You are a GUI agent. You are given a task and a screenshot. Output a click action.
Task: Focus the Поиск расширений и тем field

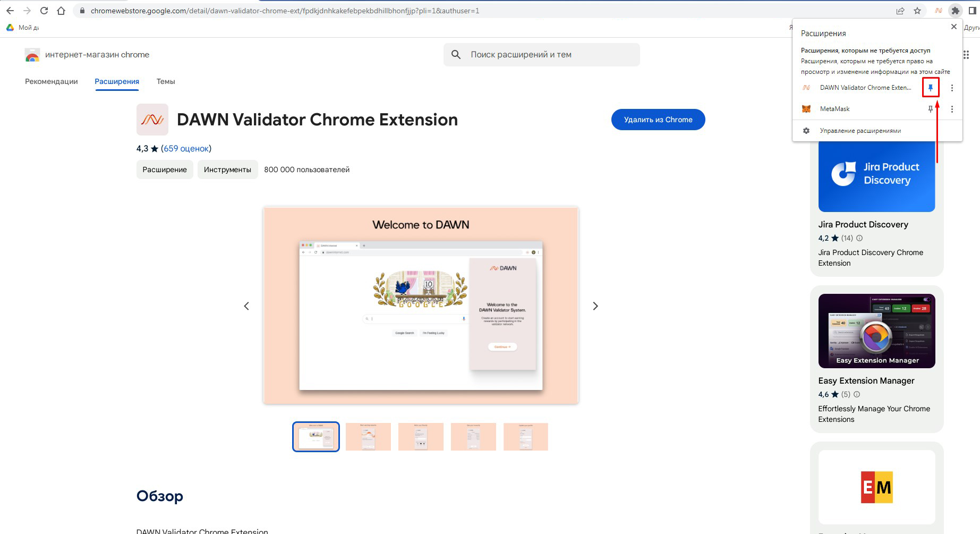tap(542, 55)
